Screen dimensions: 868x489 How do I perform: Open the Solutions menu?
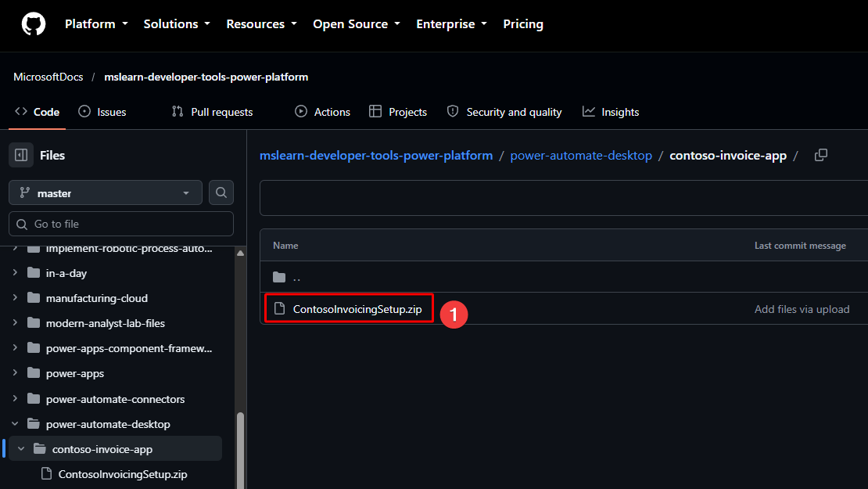(177, 24)
